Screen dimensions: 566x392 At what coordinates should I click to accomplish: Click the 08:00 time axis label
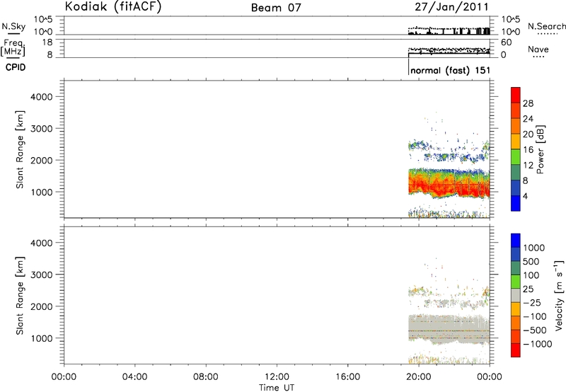point(206,377)
